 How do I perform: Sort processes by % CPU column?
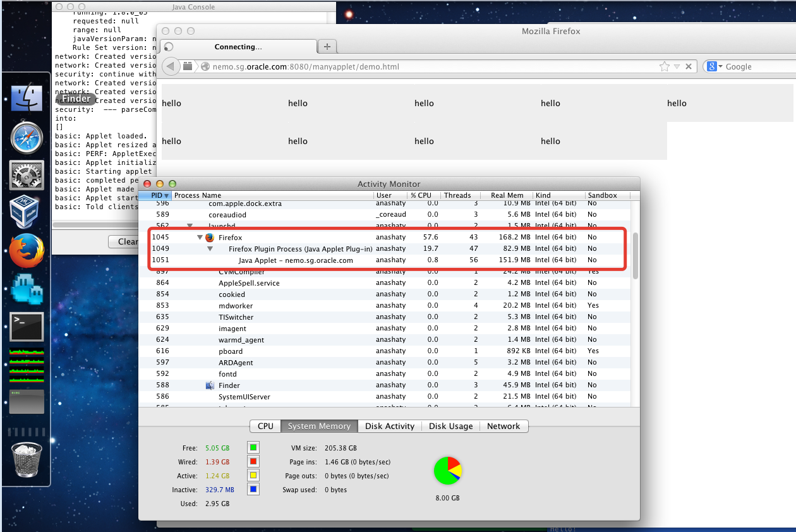[x=421, y=195]
